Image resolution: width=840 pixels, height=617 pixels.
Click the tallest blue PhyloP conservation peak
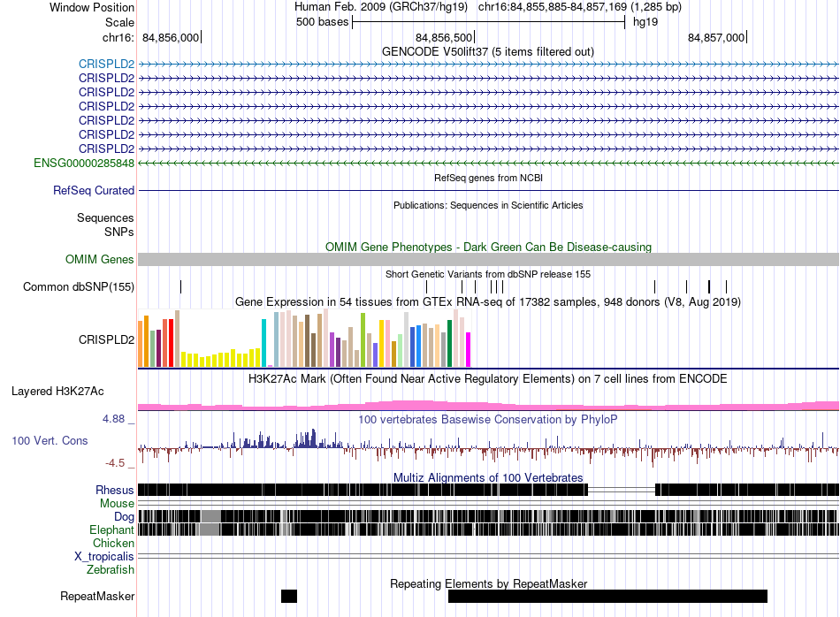tap(313, 438)
